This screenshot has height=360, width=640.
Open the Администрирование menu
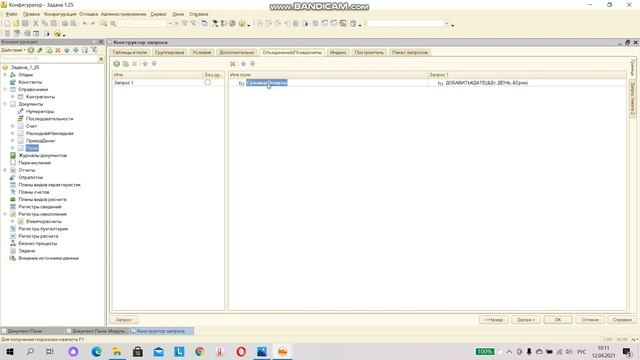(x=123, y=14)
